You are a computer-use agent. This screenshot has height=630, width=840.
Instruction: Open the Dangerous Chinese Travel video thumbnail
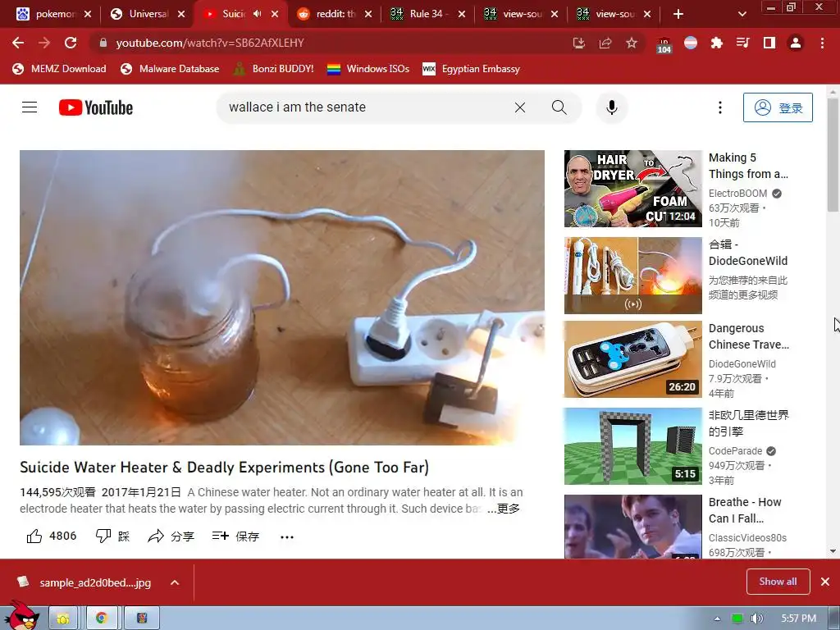pos(632,359)
